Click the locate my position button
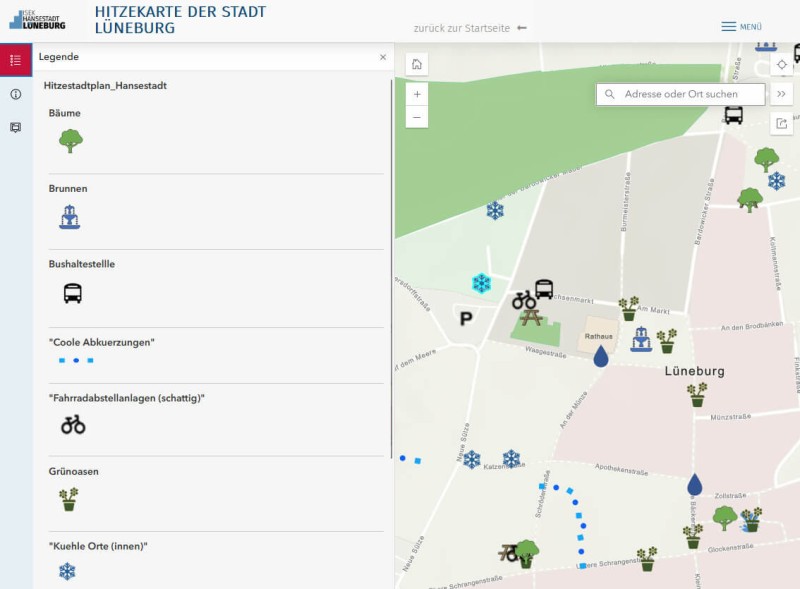The image size is (800, 589). (x=782, y=65)
